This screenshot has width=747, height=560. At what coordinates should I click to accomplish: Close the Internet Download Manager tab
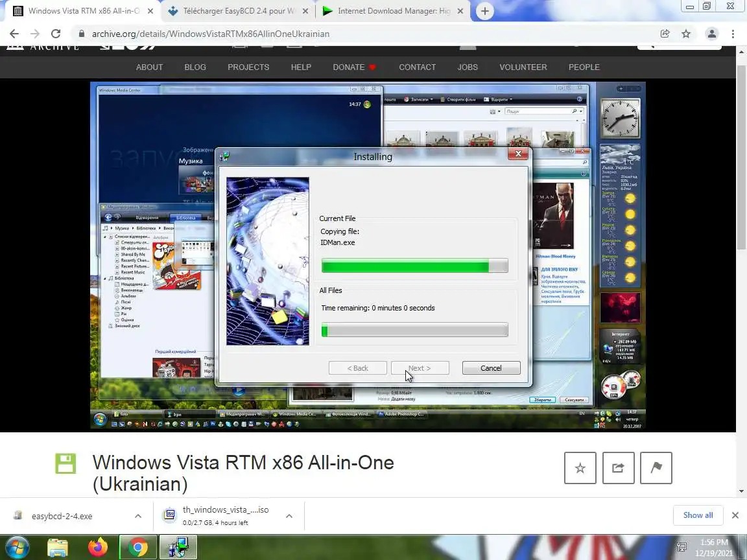pos(460,11)
